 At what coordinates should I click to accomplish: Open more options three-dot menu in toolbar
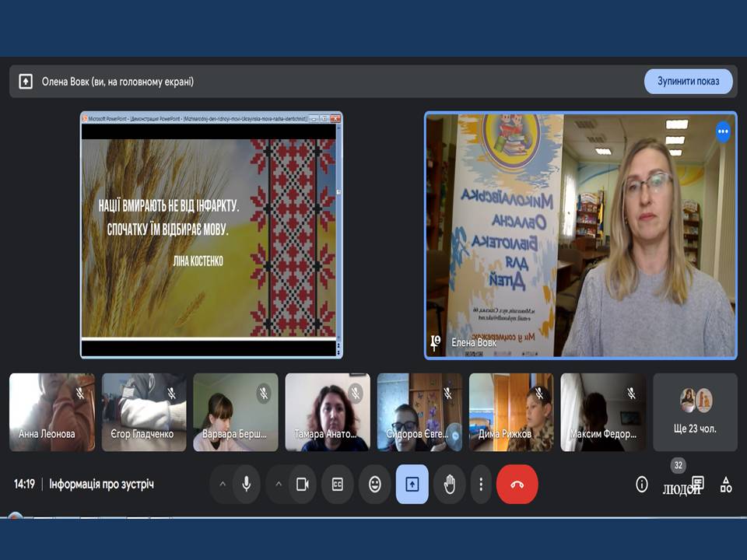click(481, 484)
